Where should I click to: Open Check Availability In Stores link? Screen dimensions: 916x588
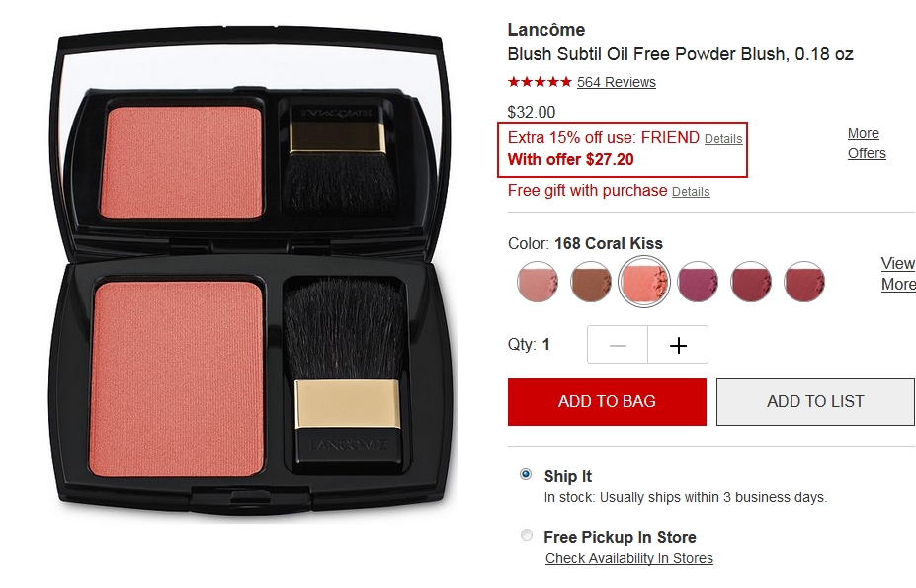[x=629, y=558]
